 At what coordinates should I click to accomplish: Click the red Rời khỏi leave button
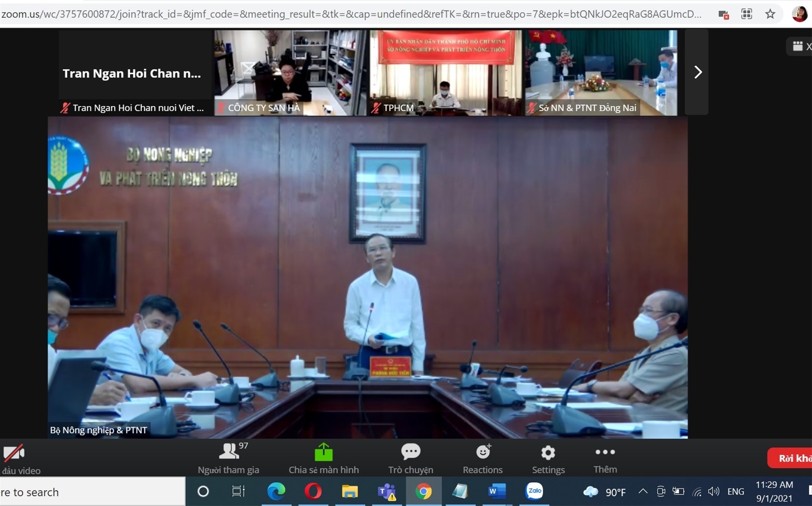pyautogui.click(x=793, y=458)
